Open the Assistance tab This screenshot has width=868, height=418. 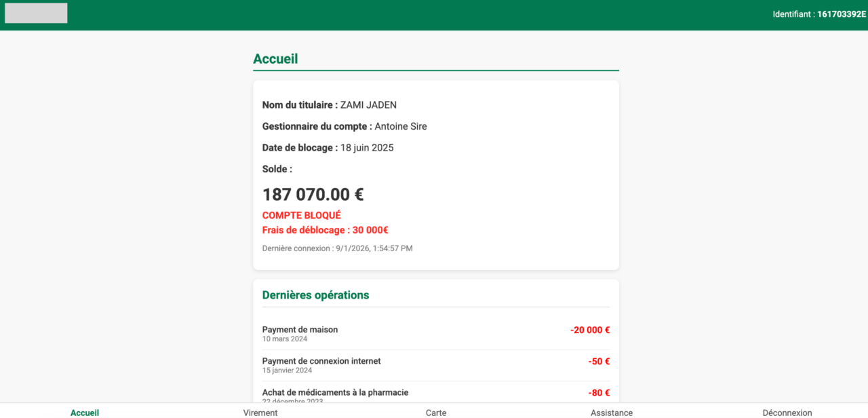click(612, 413)
